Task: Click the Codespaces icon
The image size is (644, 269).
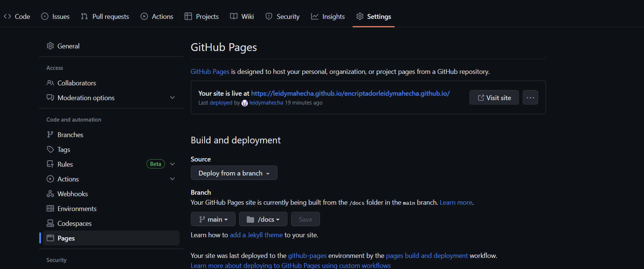Action: click(50, 223)
